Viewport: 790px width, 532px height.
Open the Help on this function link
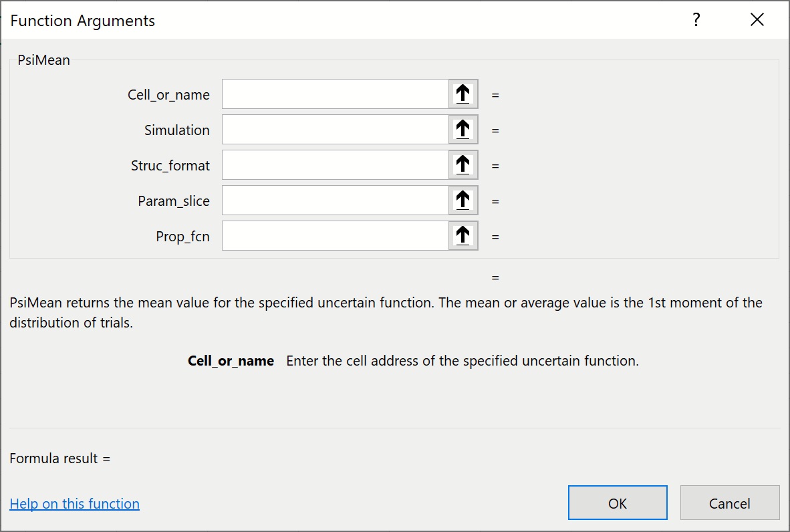[74, 504]
